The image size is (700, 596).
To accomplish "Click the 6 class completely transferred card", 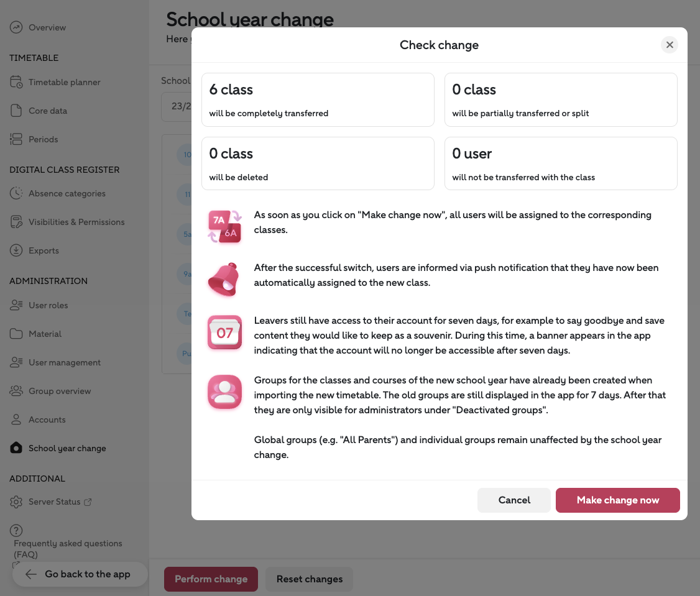I will (318, 100).
